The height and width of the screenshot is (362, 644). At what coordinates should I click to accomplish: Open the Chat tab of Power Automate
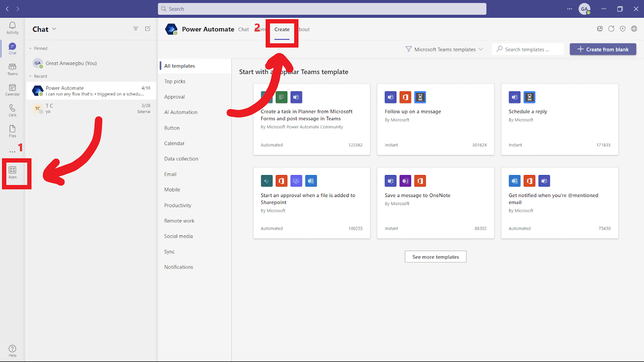[244, 29]
